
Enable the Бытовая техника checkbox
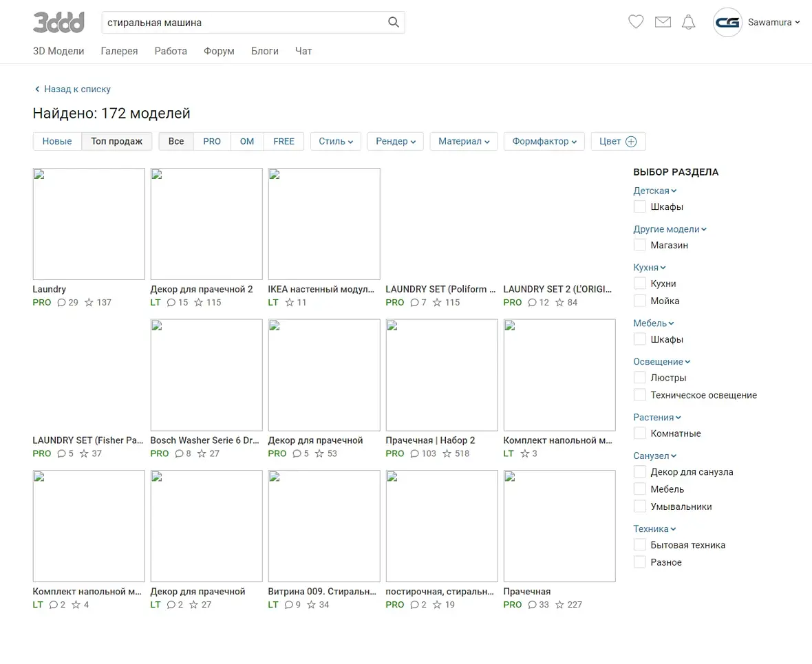640,545
